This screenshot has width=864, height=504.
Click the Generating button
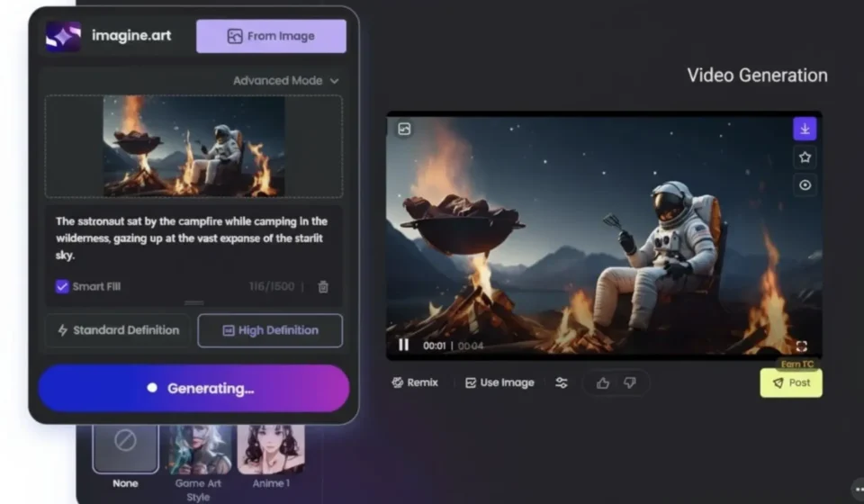point(194,388)
